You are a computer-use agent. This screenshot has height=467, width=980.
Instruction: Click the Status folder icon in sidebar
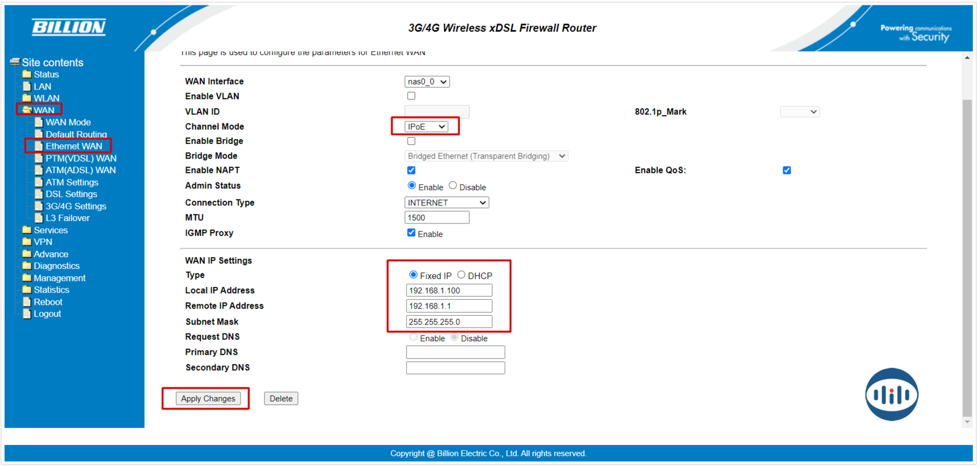point(26,74)
